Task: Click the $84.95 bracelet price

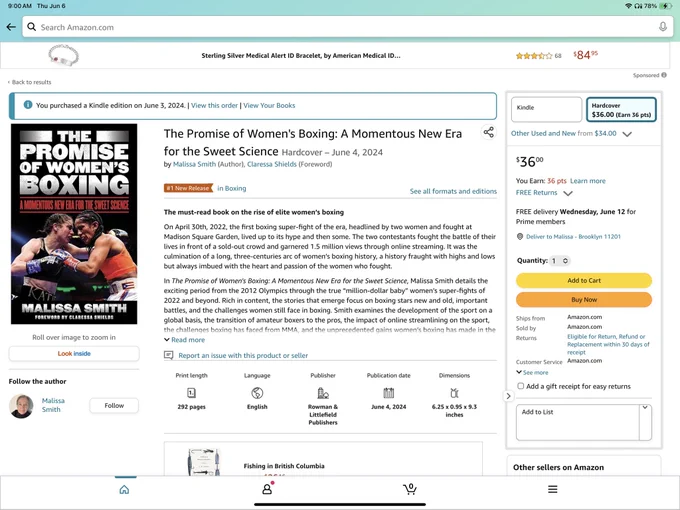Action: click(585, 55)
